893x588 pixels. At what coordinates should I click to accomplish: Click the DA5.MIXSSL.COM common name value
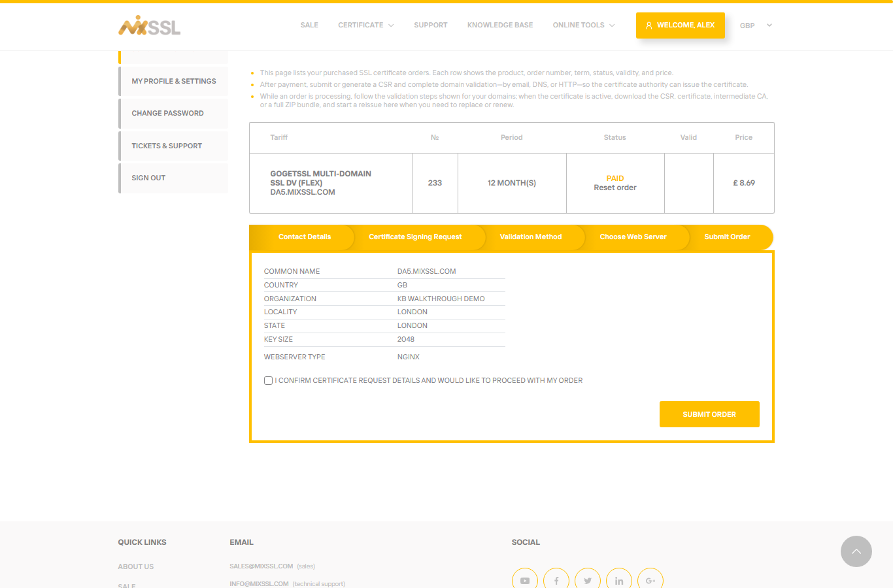[x=427, y=271]
